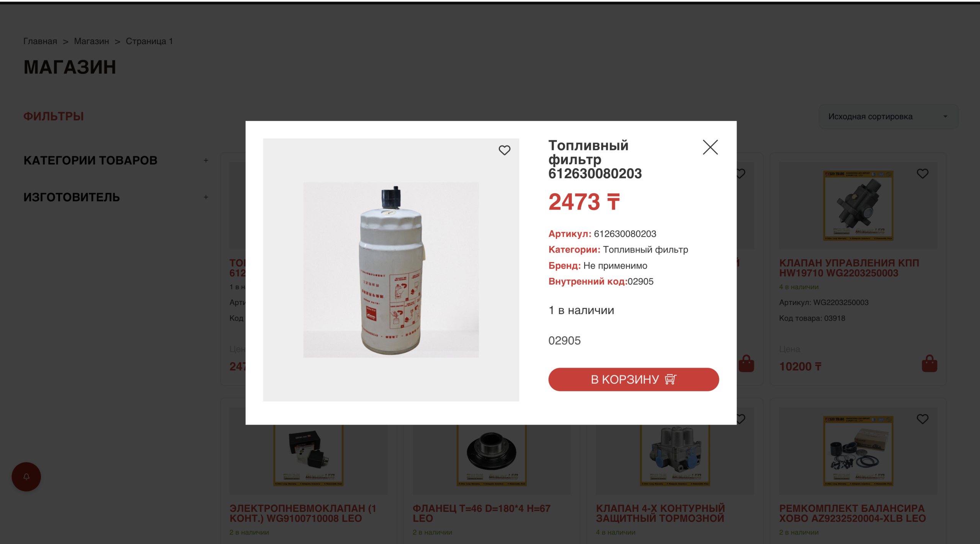
Task: Click the fuel filter product image
Action: pos(391,270)
